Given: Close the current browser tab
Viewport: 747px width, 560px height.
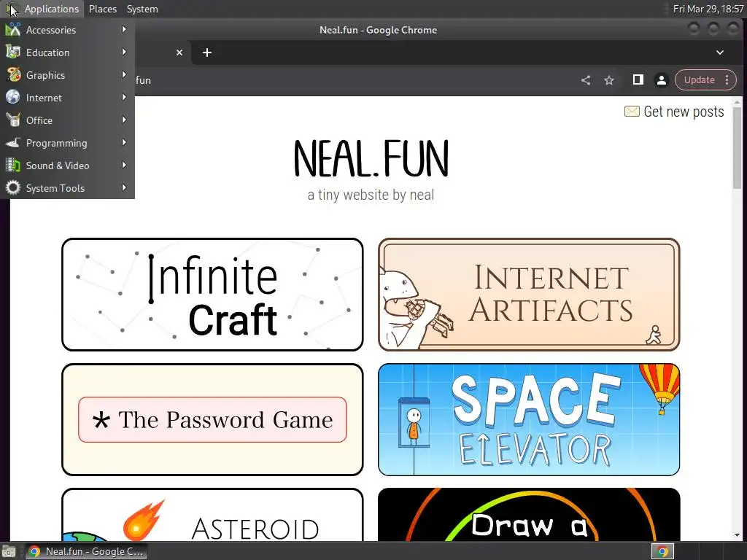Looking at the screenshot, I should point(179,52).
